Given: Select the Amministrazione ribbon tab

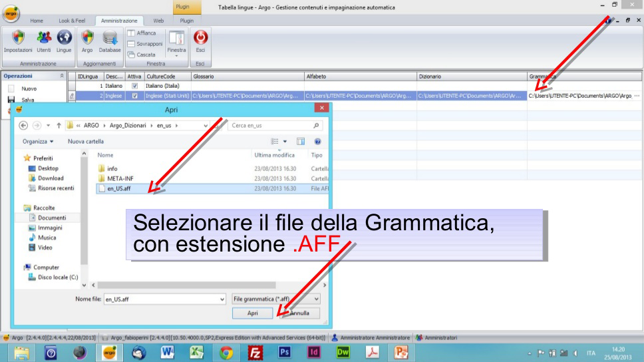Looking at the screenshot, I should click(119, 21).
